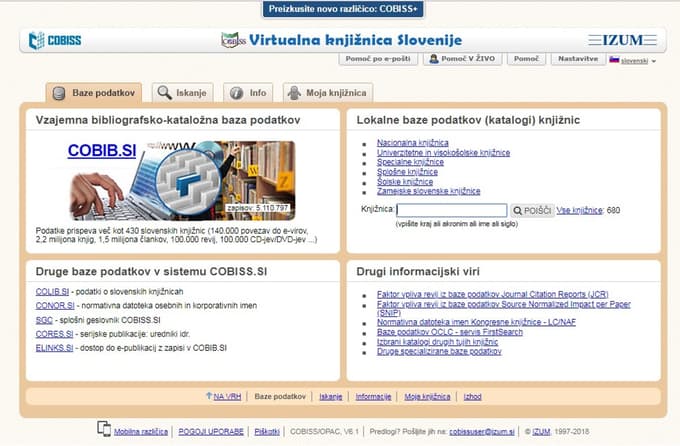This screenshot has width=680, height=446.
Task: Try the new COBISS+ version banner
Action: click(340, 9)
